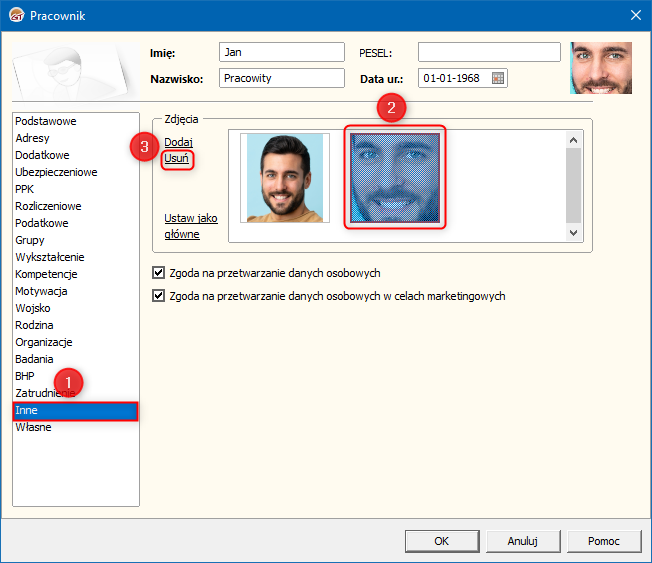Click the Anuluj button
Screen dimensions: 652x563
[523, 541]
